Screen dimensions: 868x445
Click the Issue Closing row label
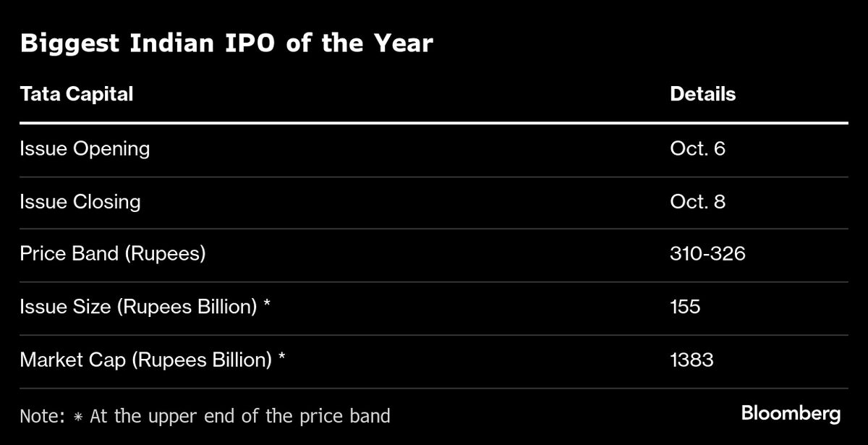(80, 201)
